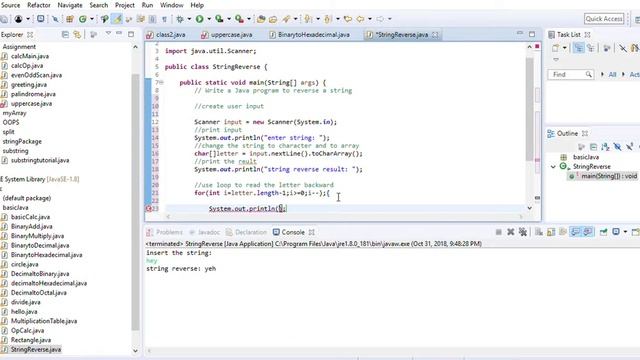Close the StringReverse.java editor tab
The image size is (640, 360).
(x=435, y=35)
